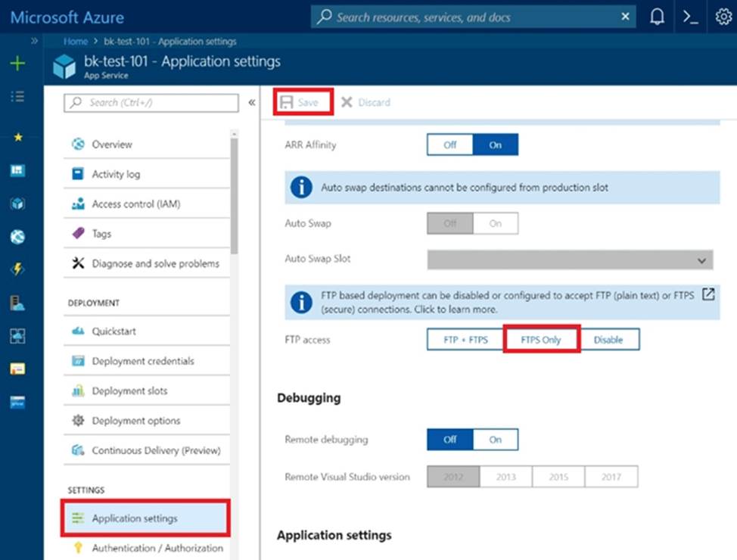Open Access control (IAM) menu item
The width and height of the screenshot is (737, 560).
[x=147, y=204]
